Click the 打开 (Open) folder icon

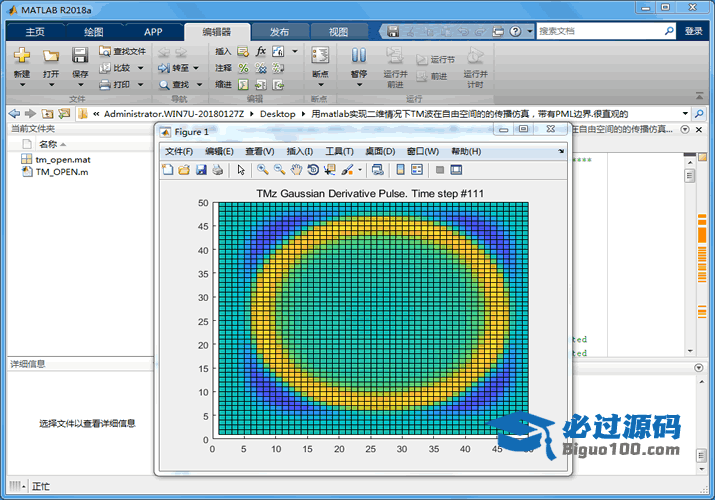pos(51,56)
